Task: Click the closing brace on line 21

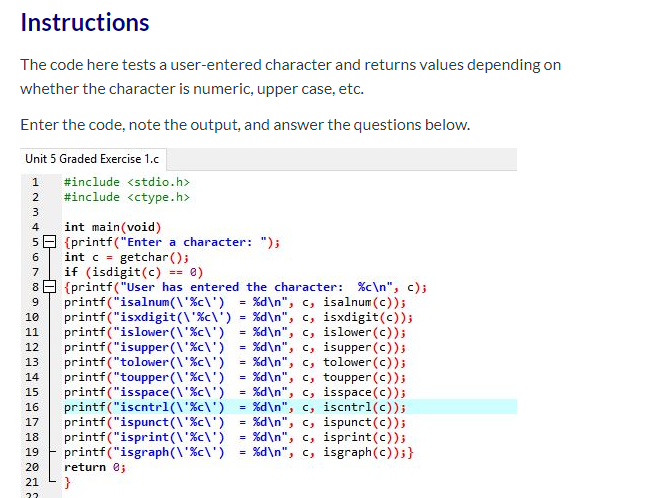Action: (x=68, y=482)
